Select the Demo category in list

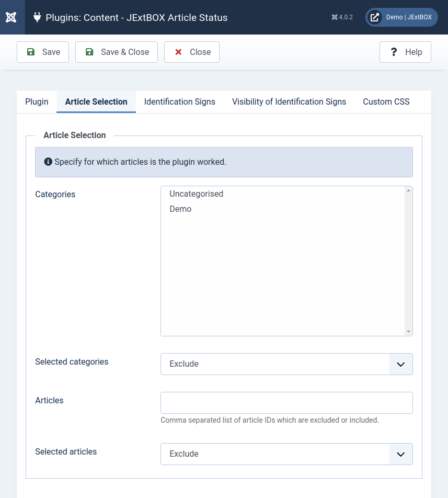282,209
